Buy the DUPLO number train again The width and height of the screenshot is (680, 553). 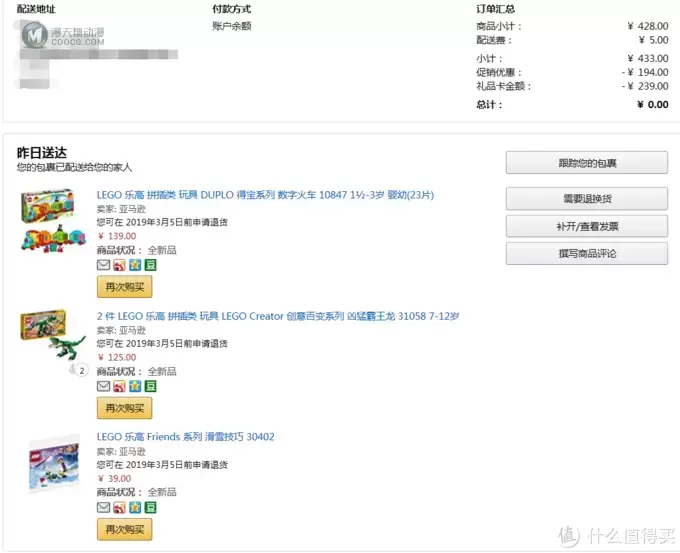pyautogui.click(x=124, y=287)
